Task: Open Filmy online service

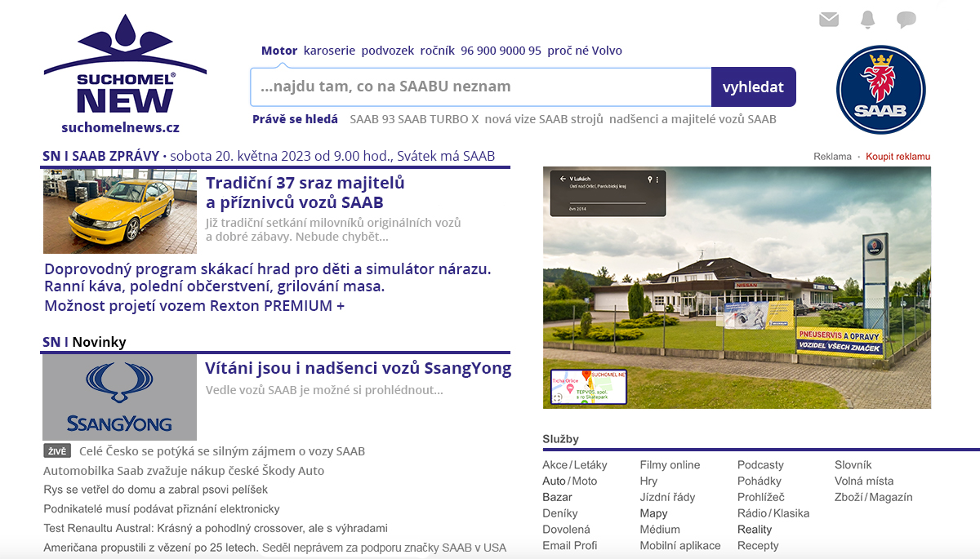Action: 670,465
